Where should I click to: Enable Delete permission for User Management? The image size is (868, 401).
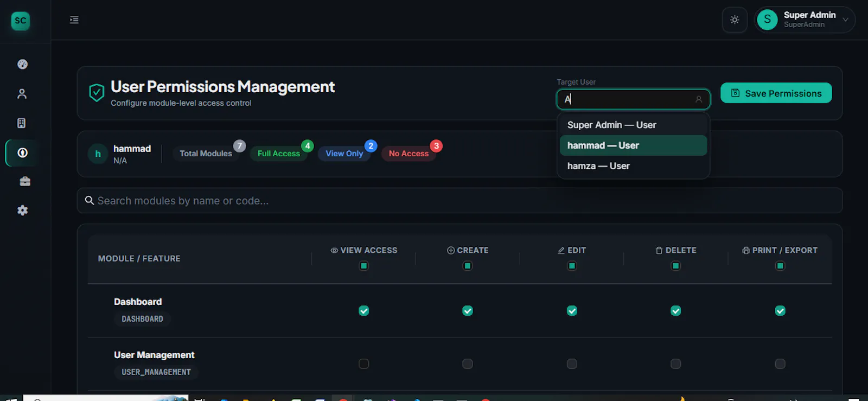(675, 364)
